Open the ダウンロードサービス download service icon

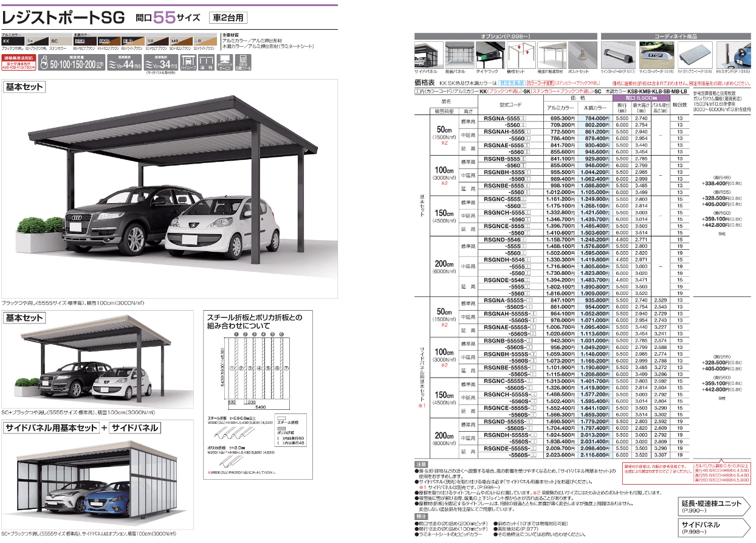(x=225, y=63)
